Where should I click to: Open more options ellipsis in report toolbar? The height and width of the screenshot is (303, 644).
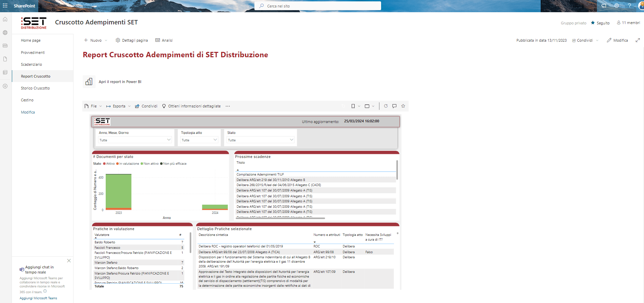(x=228, y=106)
